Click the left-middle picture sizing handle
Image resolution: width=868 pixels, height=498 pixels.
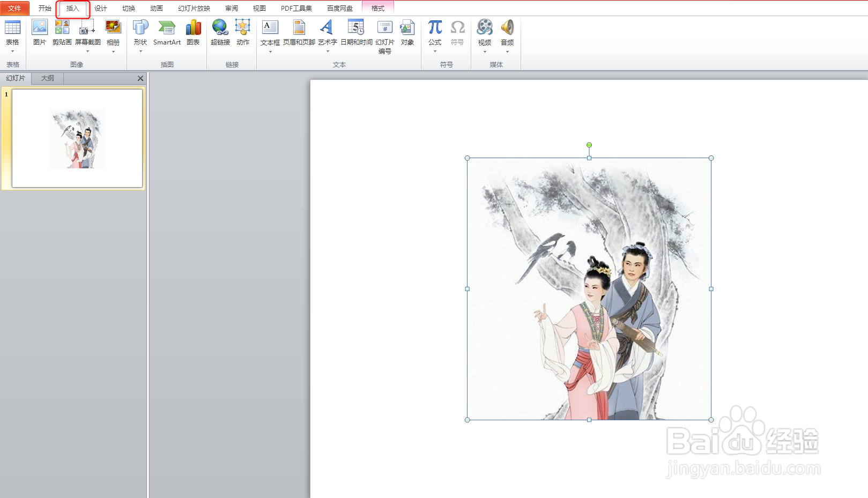468,289
